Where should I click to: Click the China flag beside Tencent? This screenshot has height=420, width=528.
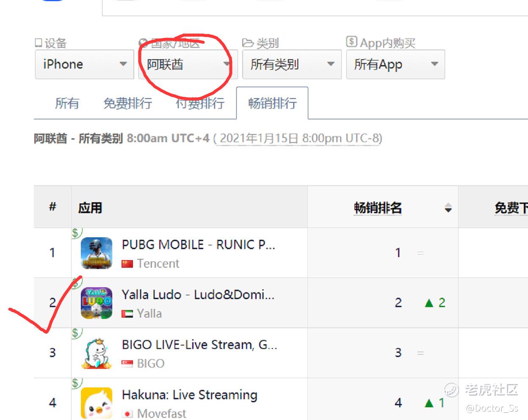click(127, 264)
